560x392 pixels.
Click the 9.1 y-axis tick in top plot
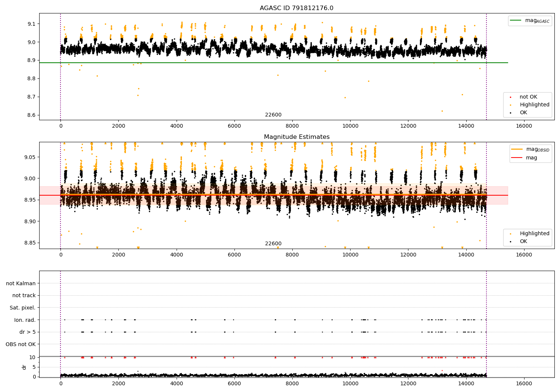31,24
